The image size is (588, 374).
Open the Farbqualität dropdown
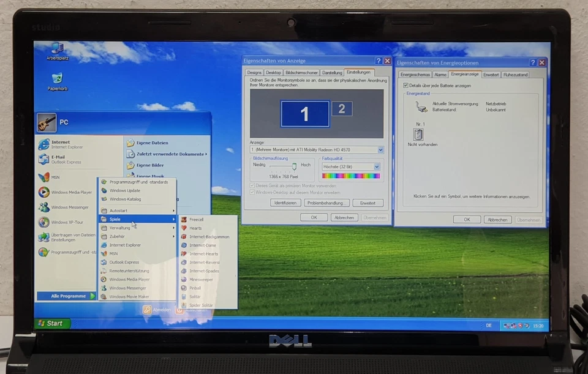click(x=375, y=166)
